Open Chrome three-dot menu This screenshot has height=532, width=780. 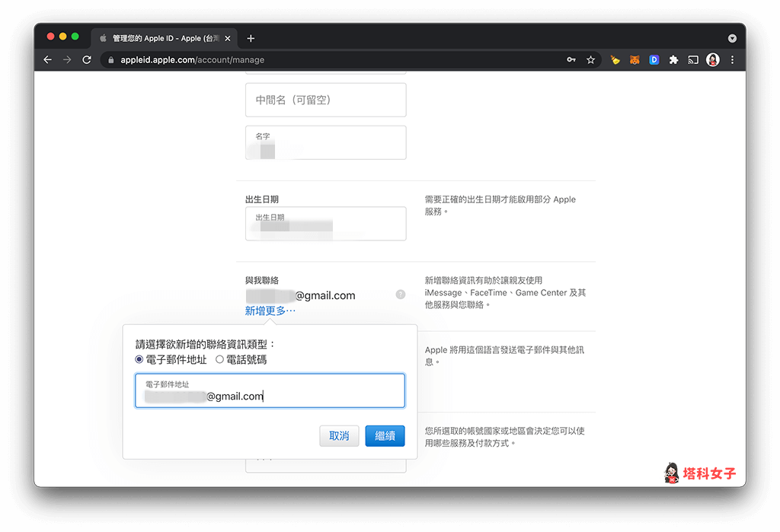[x=732, y=59]
